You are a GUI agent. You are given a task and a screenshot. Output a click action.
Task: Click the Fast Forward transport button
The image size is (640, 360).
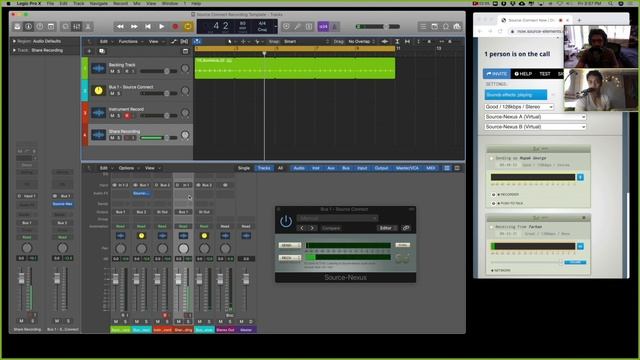[134, 27]
